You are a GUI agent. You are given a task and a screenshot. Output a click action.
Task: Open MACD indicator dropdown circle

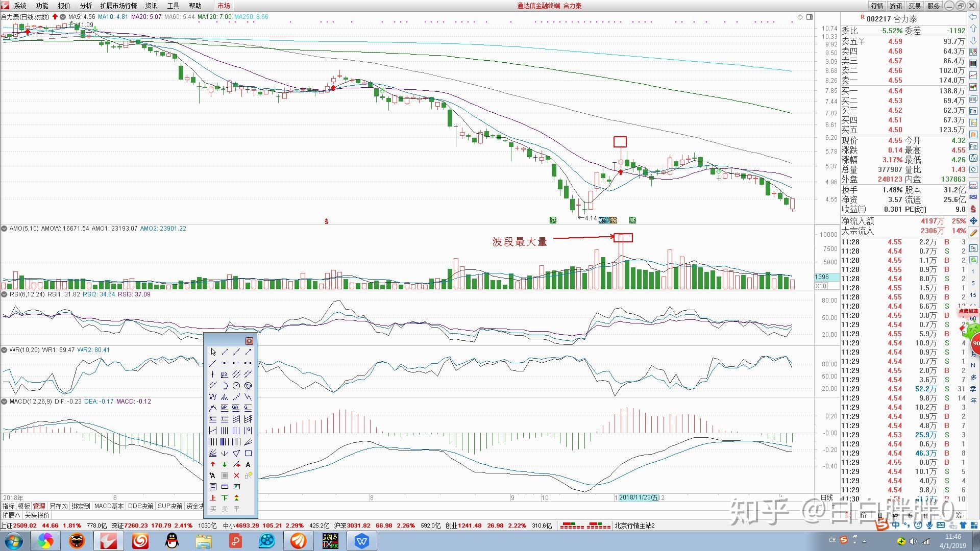pyautogui.click(x=4, y=402)
